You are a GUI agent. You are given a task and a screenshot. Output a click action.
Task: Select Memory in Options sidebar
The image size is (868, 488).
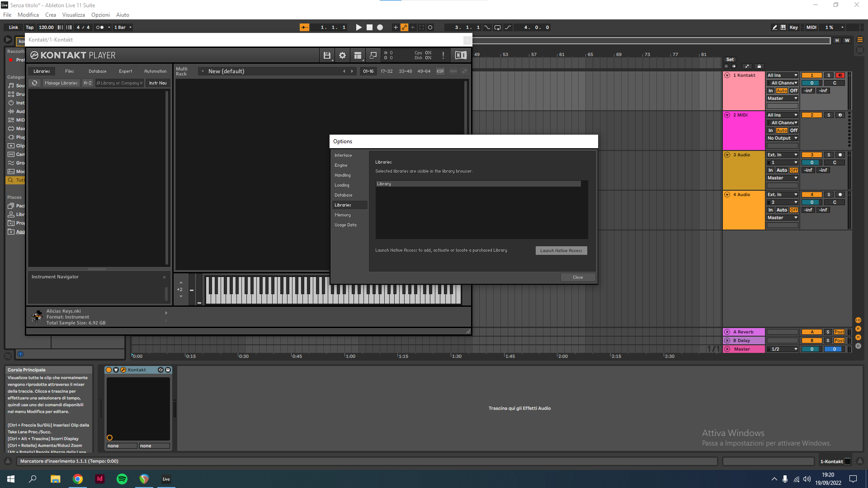click(x=342, y=215)
